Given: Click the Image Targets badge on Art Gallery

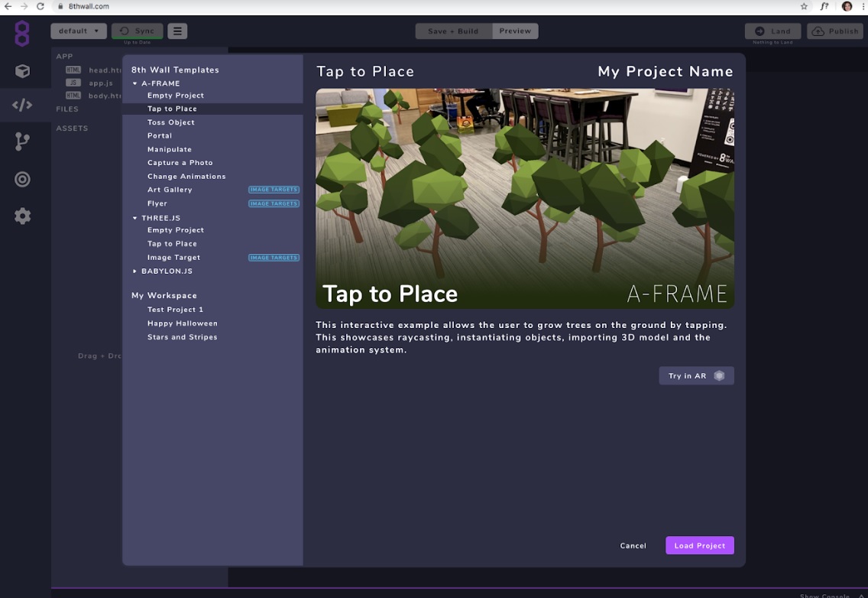Looking at the screenshot, I should click(x=274, y=190).
